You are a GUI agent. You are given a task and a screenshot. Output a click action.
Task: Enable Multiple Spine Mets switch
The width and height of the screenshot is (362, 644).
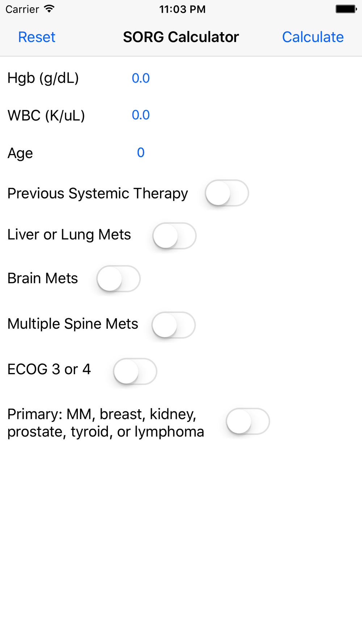(174, 325)
